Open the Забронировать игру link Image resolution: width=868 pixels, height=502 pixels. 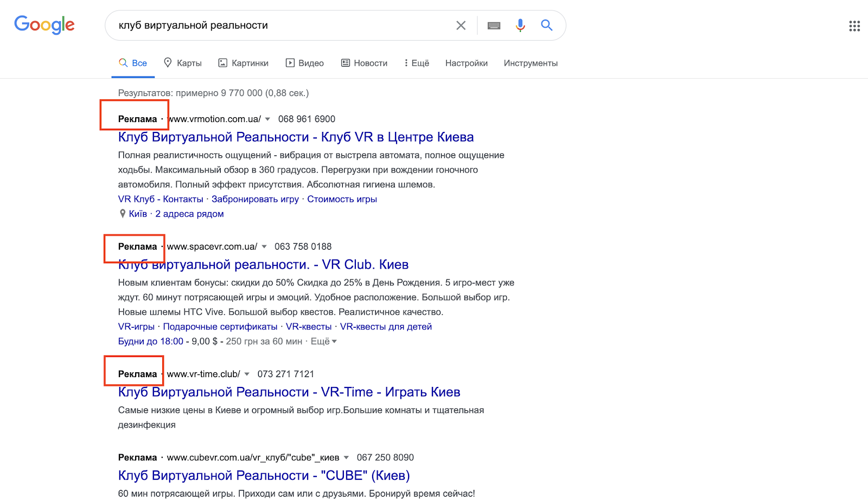[255, 199]
